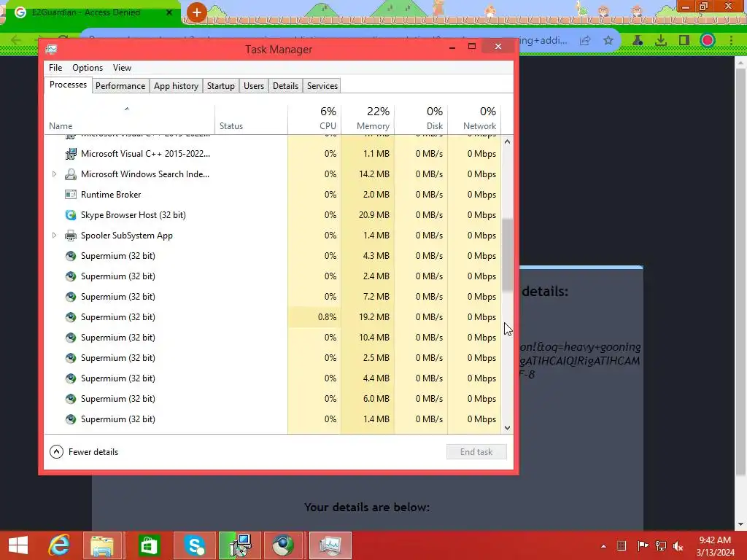Click the Supermium icon using 2.5 MB
The height and width of the screenshot is (560, 747).
coord(71,358)
